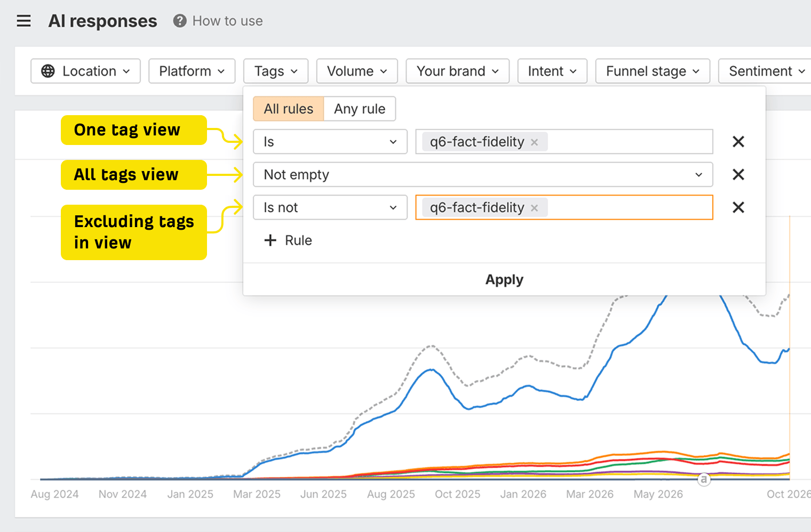Click the Aug 2024 axis label
This screenshot has width=811, height=532.
point(54,494)
